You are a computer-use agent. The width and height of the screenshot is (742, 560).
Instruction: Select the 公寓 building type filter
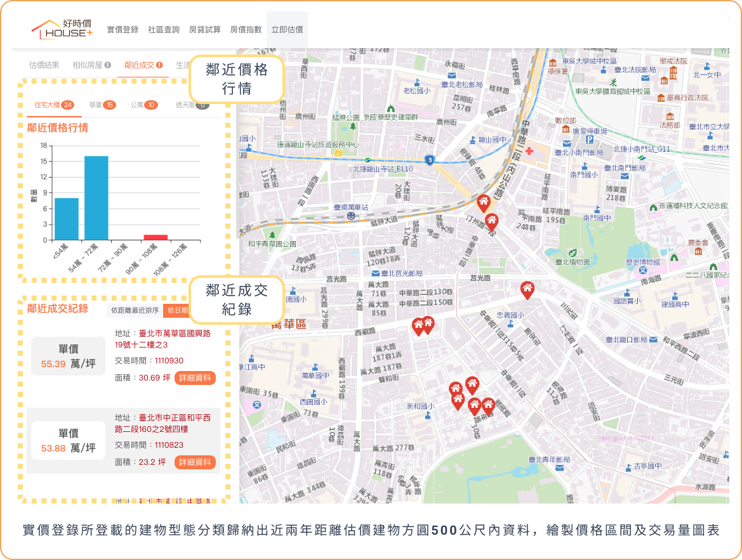click(144, 105)
